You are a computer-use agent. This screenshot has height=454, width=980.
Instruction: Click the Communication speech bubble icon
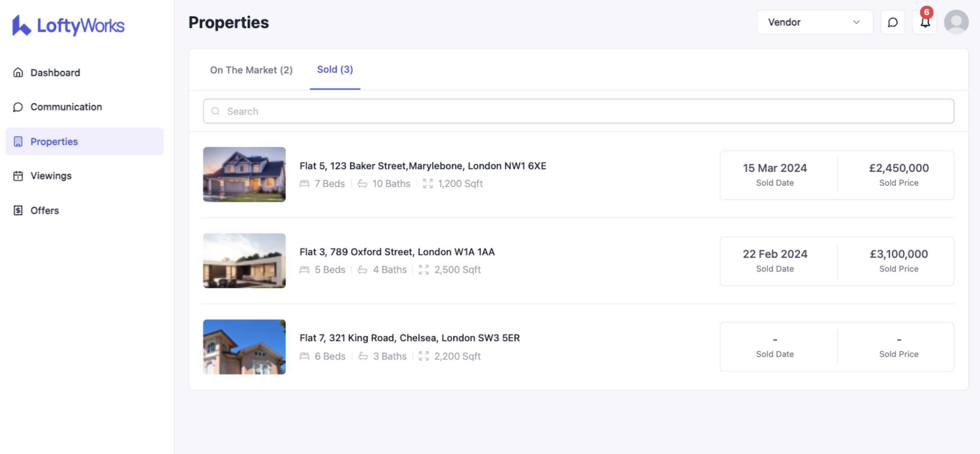[x=18, y=107]
